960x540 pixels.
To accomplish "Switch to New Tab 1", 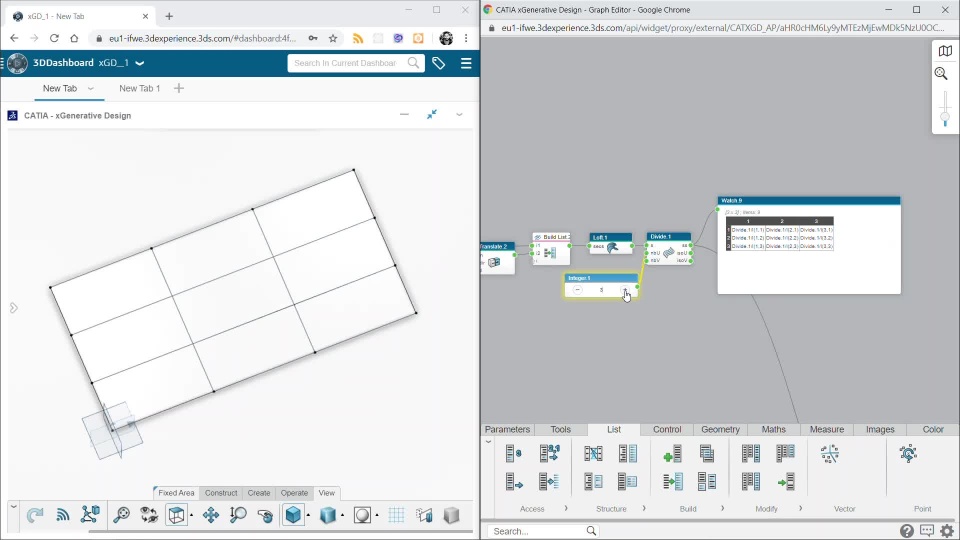I will click(140, 88).
